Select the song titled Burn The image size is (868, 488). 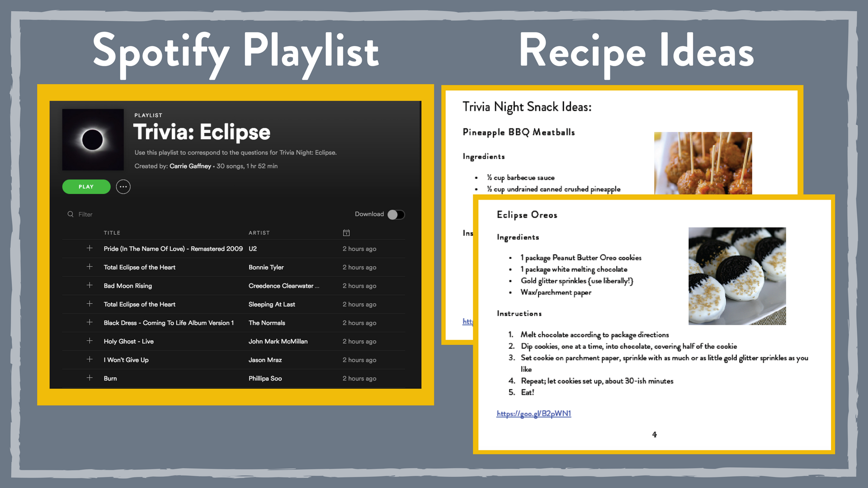click(110, 378)
